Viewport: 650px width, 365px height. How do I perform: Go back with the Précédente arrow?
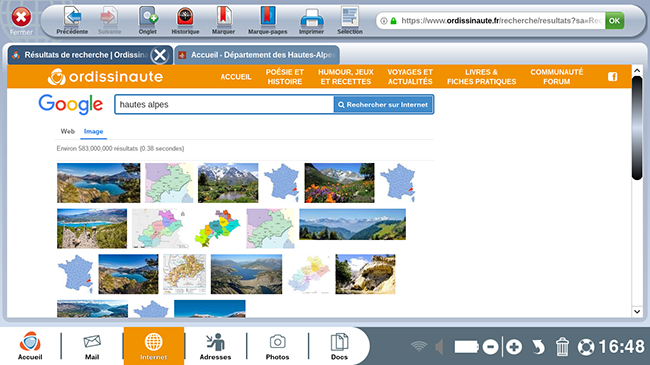72,20
